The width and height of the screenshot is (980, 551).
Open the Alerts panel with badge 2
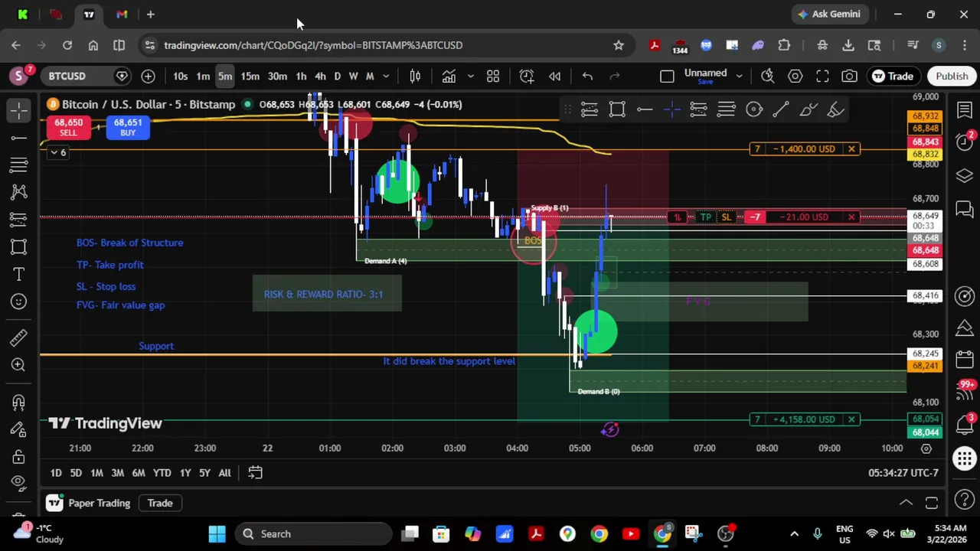coord(964,143)
